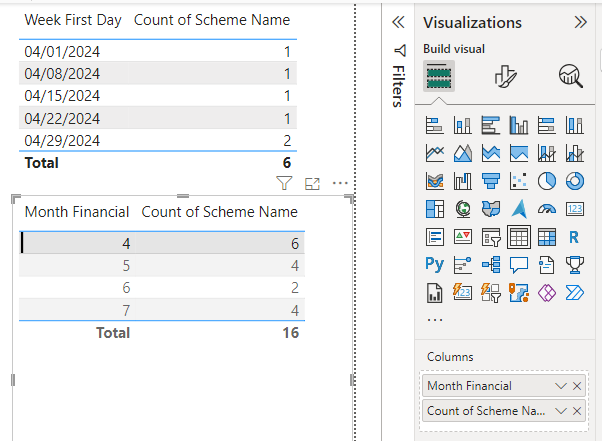Select the metrics trophy visual
Image resolution: width=602 pixels, height=441 pixels.
click(x=575, y=265)
